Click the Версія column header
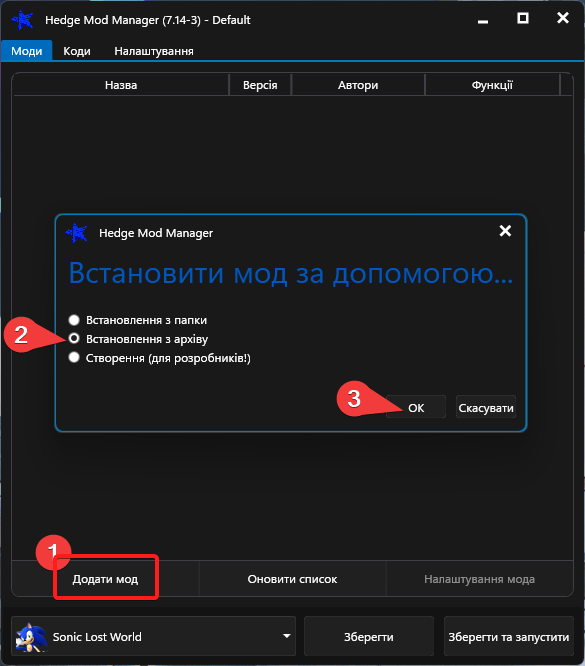 (260, 85)
